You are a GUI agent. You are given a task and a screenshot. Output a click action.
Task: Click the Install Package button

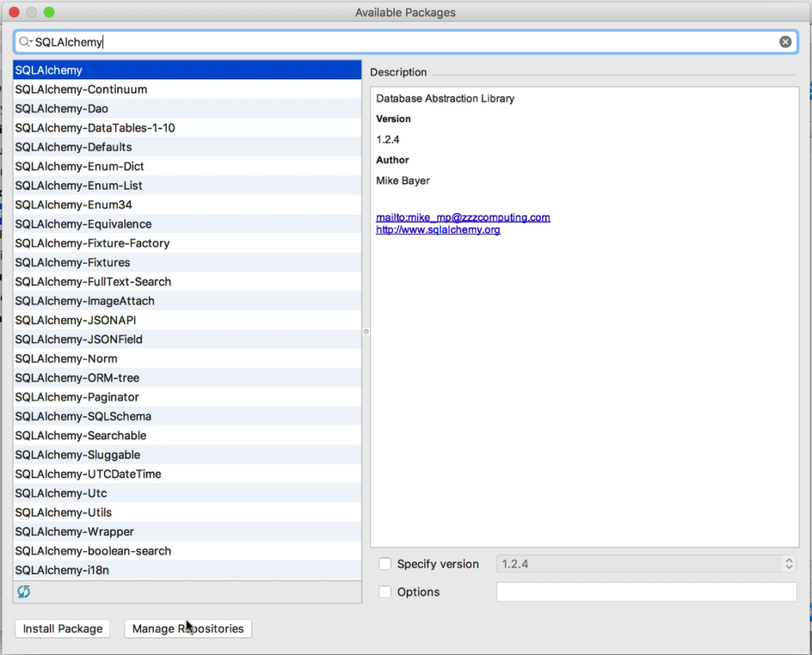62,628
